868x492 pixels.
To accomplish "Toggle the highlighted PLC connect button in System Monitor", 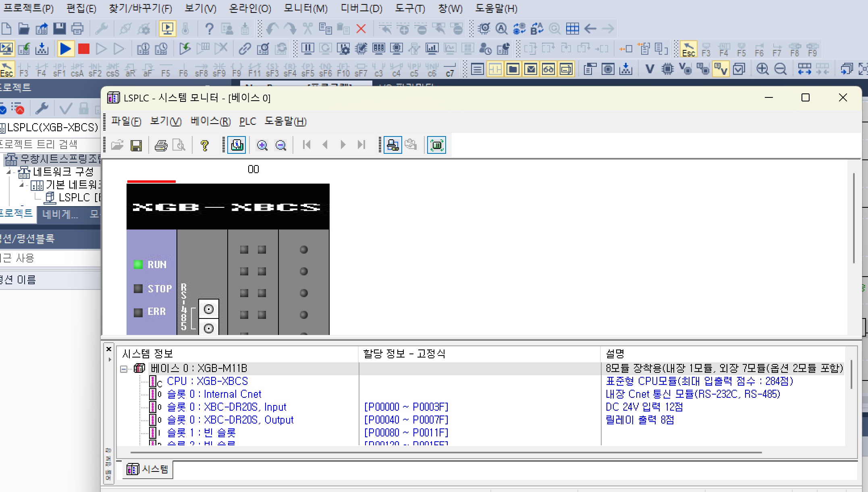I will 392,145.
